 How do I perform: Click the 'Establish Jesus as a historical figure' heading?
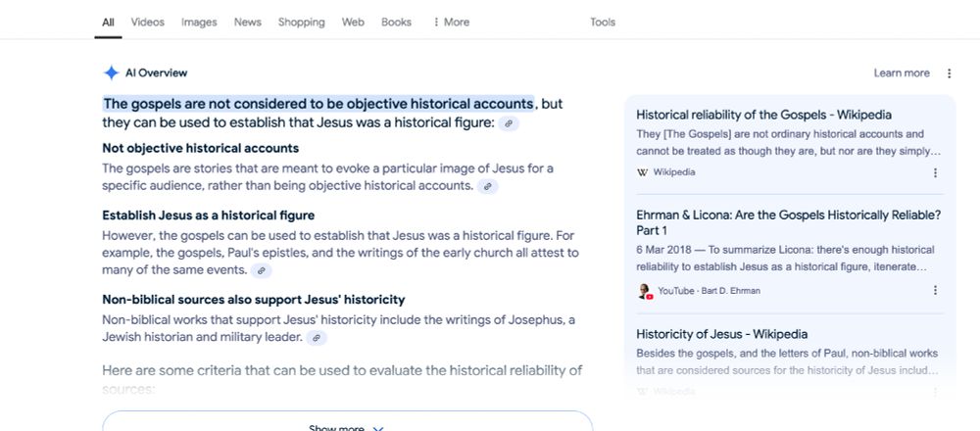(208, 215)
